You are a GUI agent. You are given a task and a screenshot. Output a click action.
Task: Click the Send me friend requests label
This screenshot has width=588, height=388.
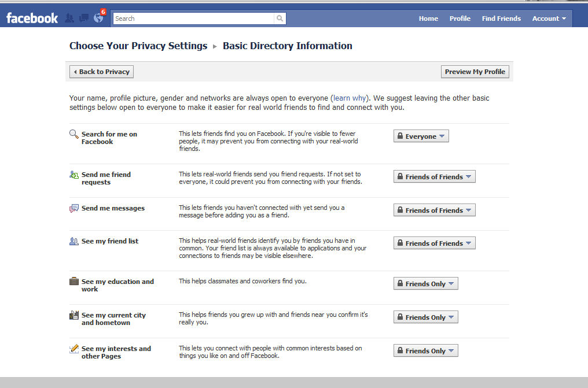(x=106, y=178)
